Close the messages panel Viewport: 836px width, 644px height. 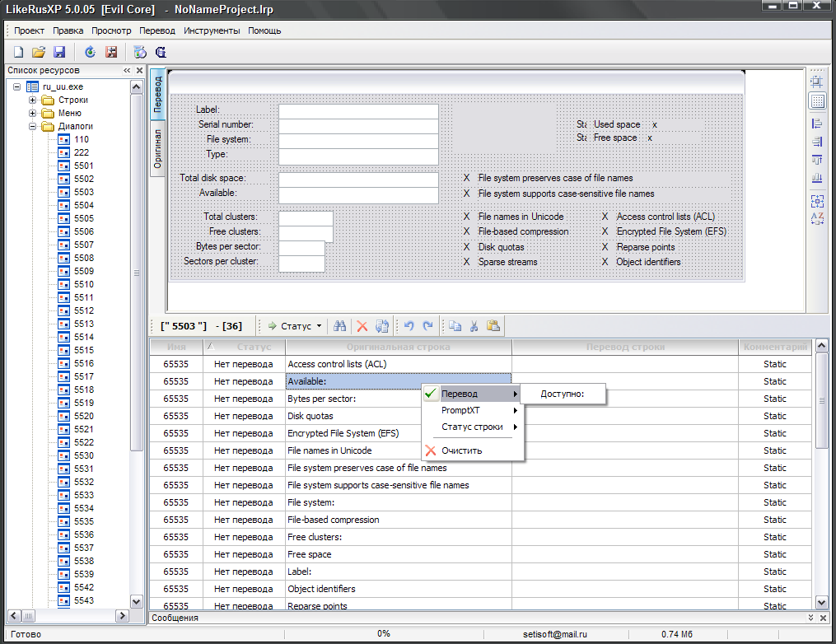tap(823, 618)
